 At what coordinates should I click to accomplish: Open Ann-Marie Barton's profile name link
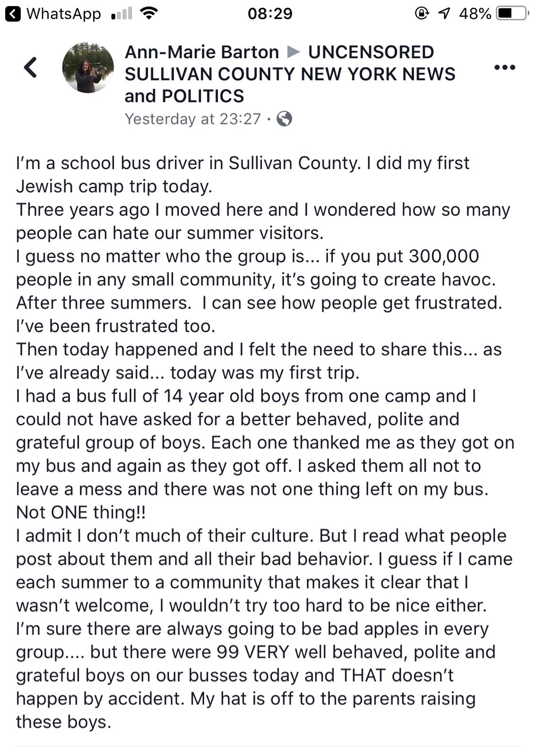point(202,52)
